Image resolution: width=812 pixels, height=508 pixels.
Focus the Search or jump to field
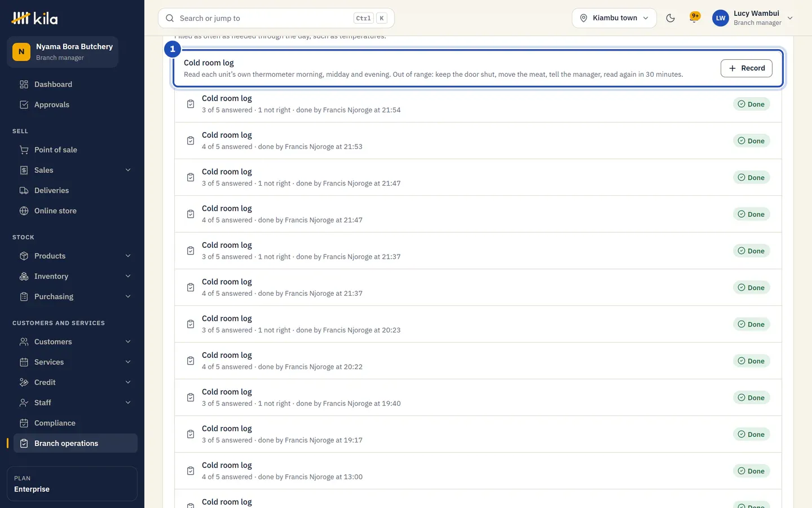point(276,18)
